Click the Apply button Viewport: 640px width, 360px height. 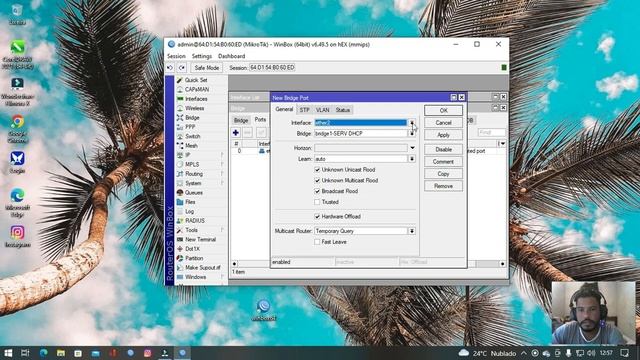tap(443, 135)
